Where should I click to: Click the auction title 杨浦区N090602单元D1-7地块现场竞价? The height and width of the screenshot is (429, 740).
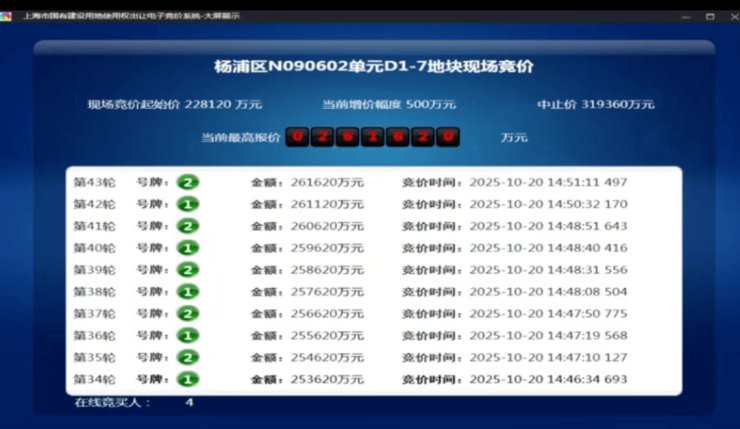click(x=374, y=67)
